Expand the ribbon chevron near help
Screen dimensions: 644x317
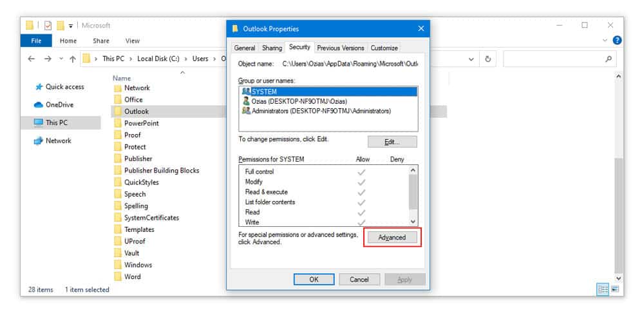click(x=605, y=41)
